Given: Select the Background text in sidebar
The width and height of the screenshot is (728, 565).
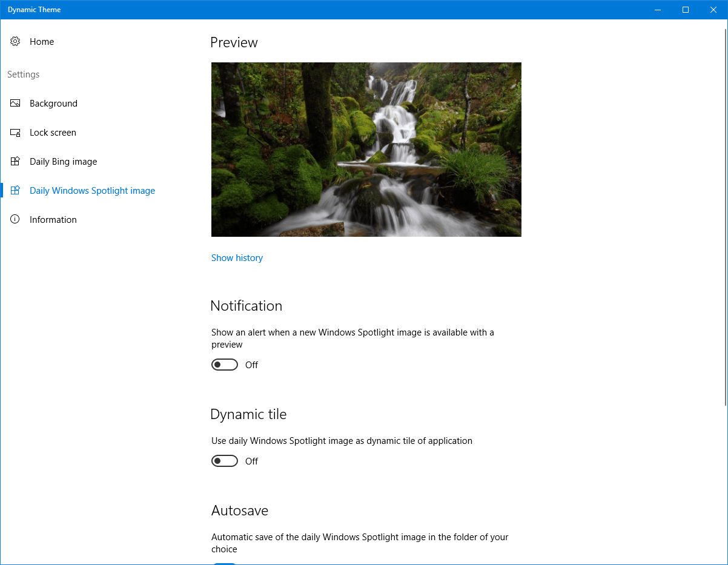Looking at the screenshot, I should pos(53,104).
